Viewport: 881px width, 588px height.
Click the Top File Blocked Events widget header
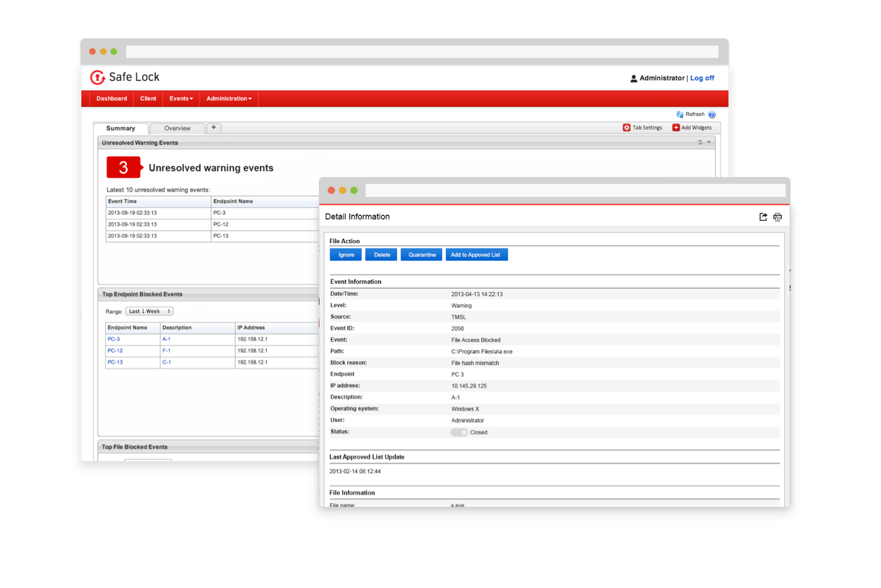click(x=209, y=447)
